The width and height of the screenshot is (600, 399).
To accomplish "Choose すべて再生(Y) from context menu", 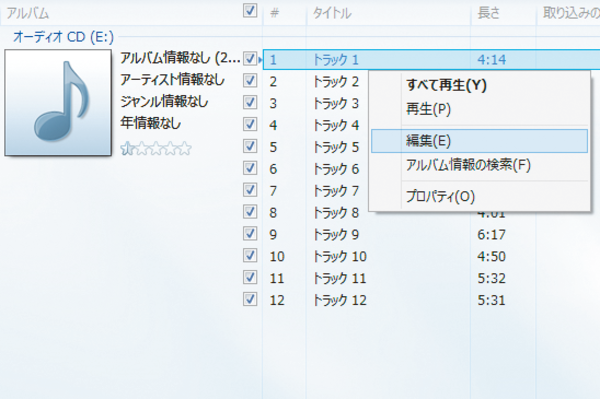I will tap(479, 85).
